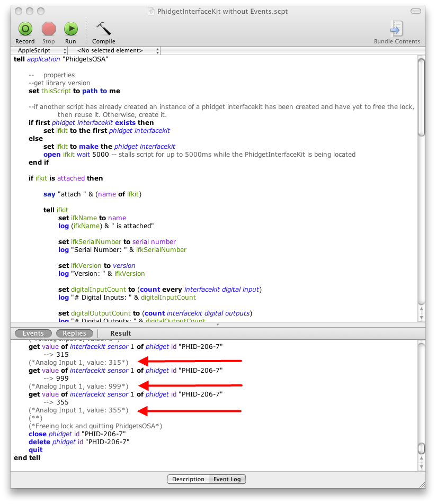Click 'if first phidget interfacekit exists then' line
436x504 pixels.
point(91,122)
